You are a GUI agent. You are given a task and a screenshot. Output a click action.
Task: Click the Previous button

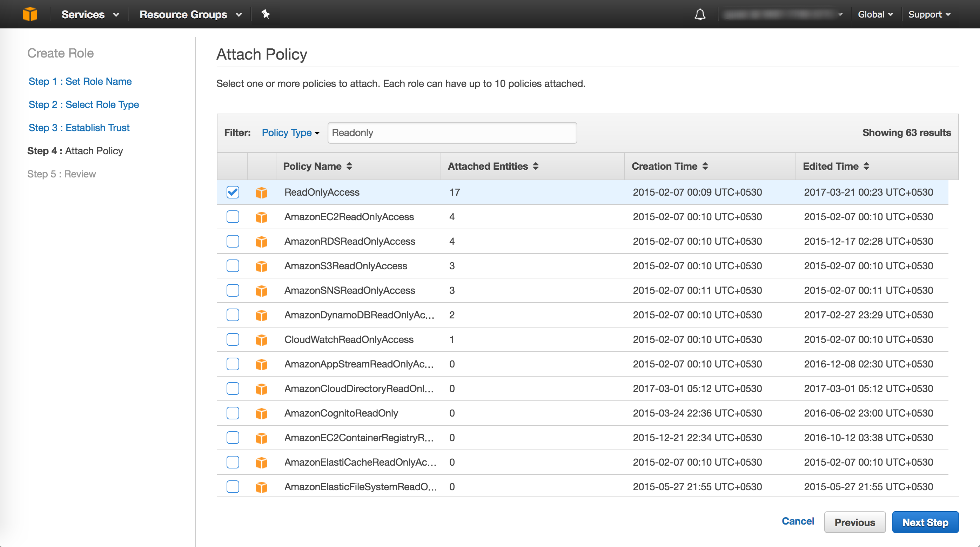[855, 522]
